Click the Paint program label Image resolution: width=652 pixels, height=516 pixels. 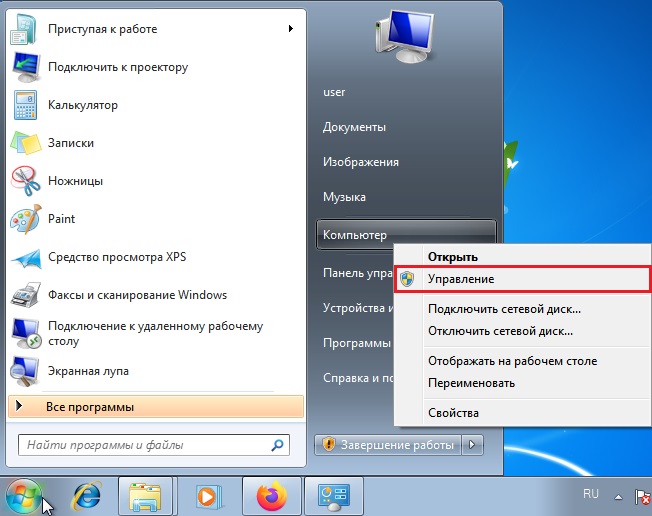point(62,219)
